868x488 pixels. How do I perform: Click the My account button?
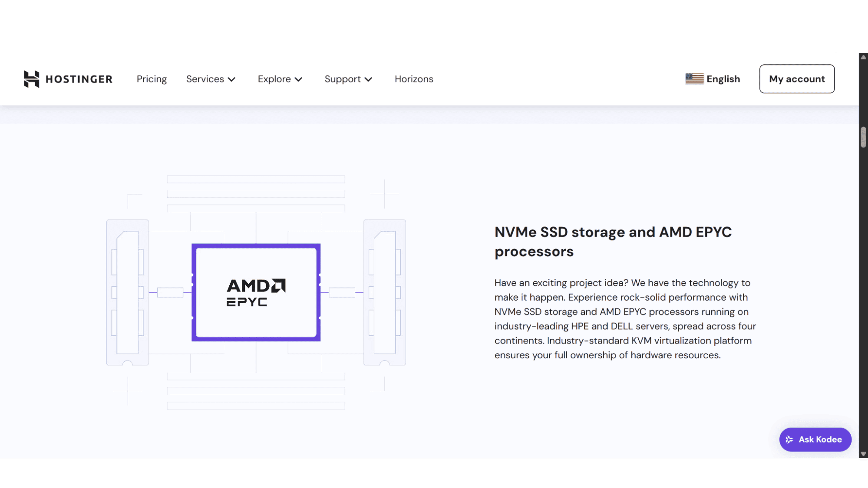(797, 79)
